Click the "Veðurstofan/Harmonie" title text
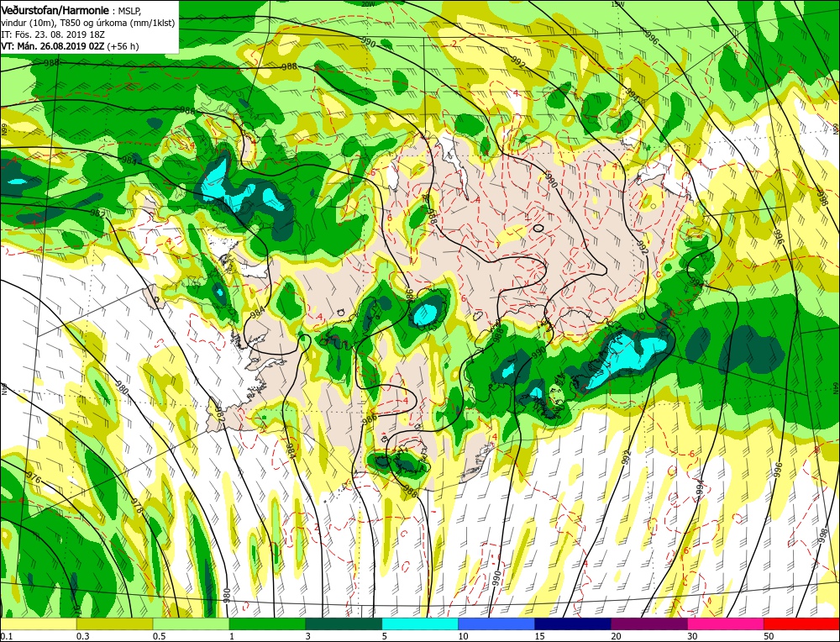 (x=55, y=11)
